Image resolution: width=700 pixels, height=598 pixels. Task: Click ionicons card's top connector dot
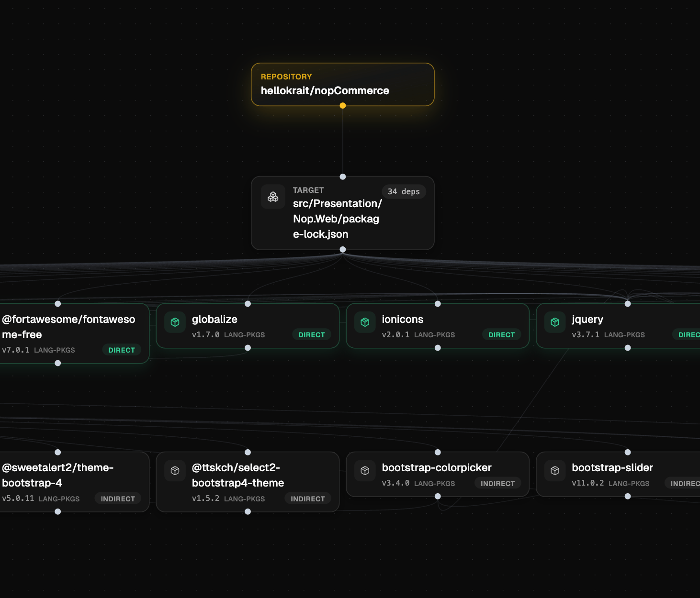pyautogui.click(x=438, y=304)
